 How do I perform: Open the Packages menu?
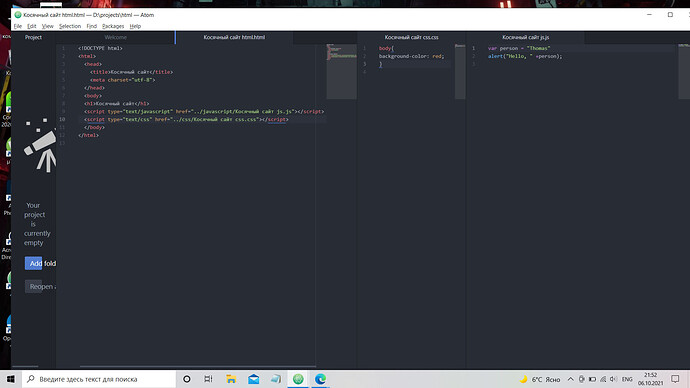coord(113,26)
